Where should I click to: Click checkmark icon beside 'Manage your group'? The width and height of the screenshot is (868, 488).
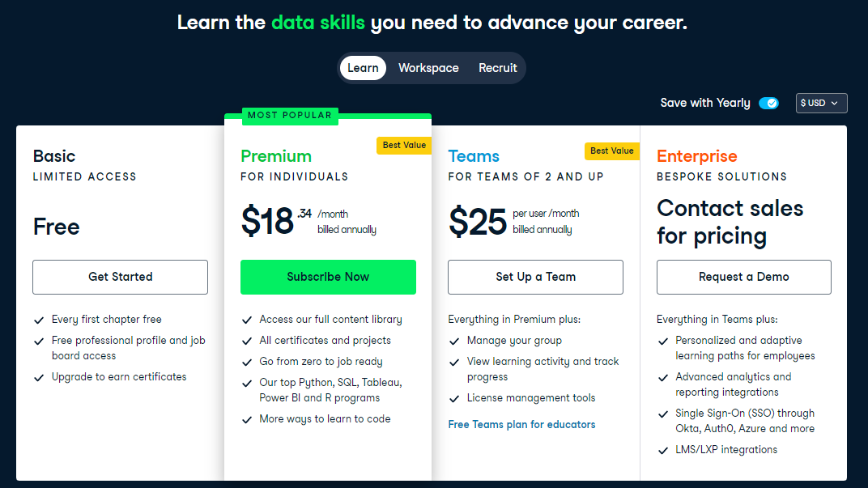tap(454, 341)
